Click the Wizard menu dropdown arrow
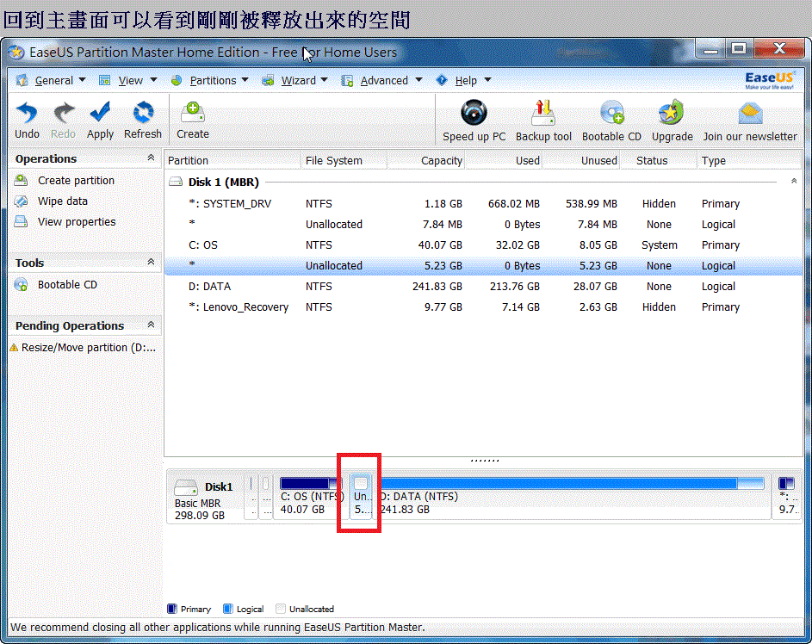The width and height of the screenshot is (812, 644). pyautogui.click(x=324, y=80)
